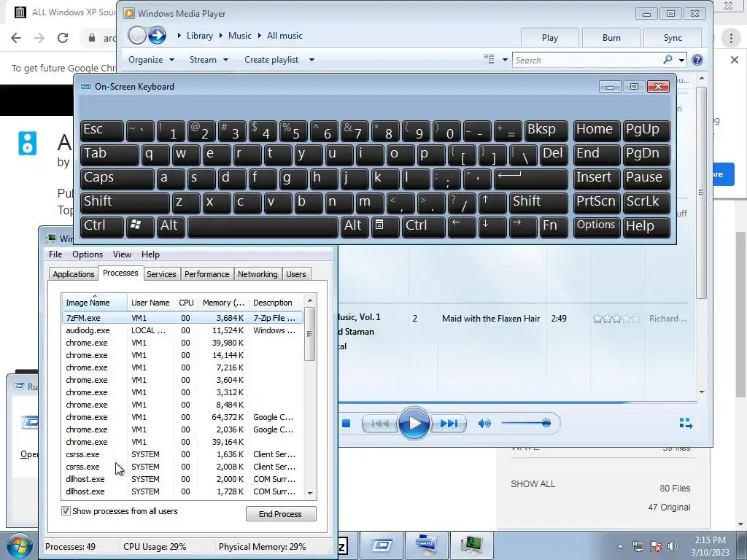Click the system tray volume icon
The width and height of the screenshot is (747, 560).
tap(673, 546)
